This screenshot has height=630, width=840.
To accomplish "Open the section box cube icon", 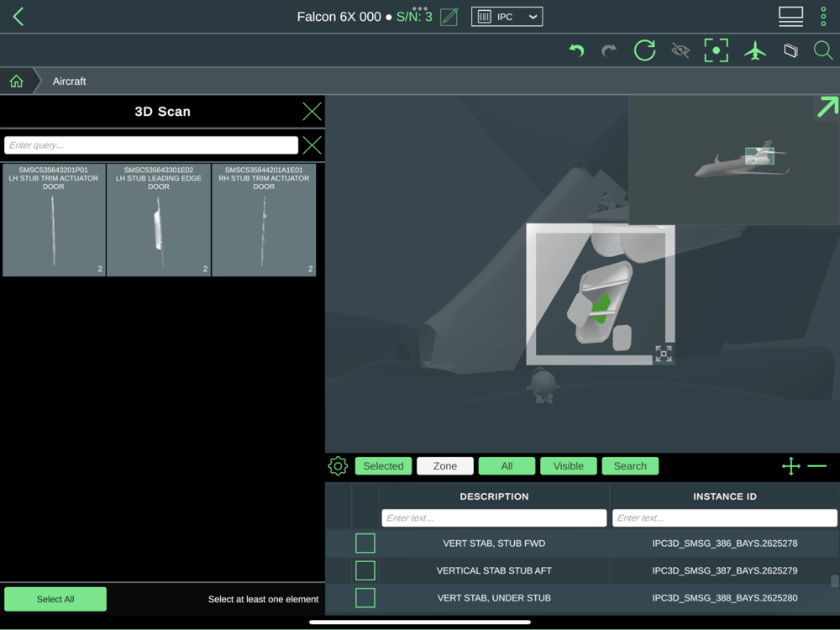I will point(790,51).
